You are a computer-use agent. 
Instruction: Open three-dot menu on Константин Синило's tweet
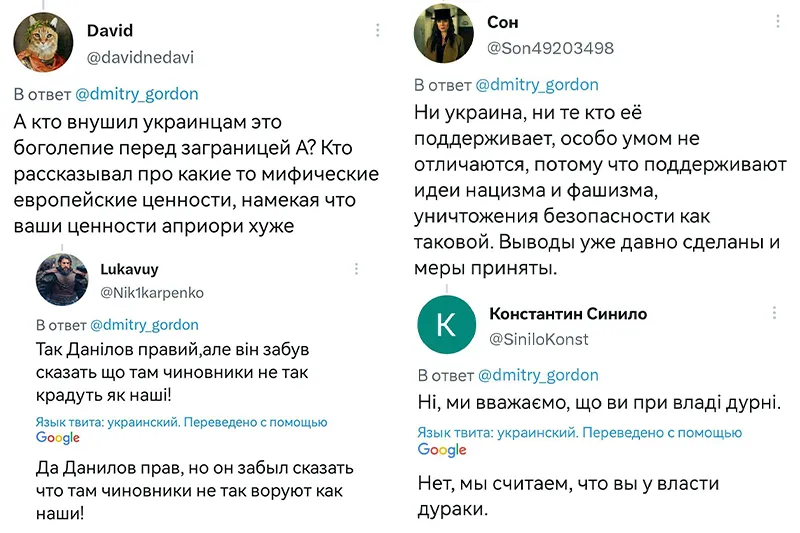tap(774, 313)
